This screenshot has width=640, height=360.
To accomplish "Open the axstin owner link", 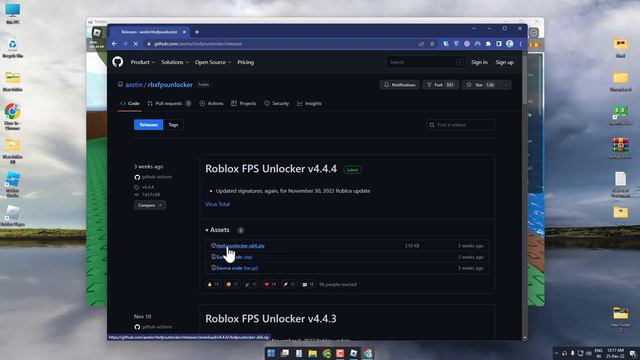I will pyautogui.click(x=134, y=84).
